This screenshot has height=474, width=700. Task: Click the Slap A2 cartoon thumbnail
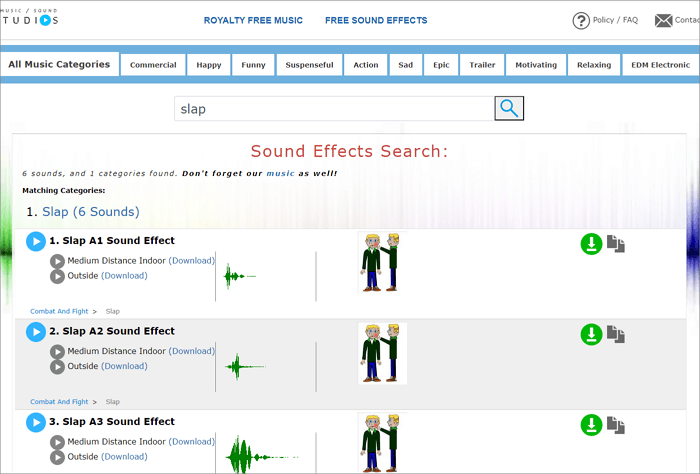[x=382, y=353]
